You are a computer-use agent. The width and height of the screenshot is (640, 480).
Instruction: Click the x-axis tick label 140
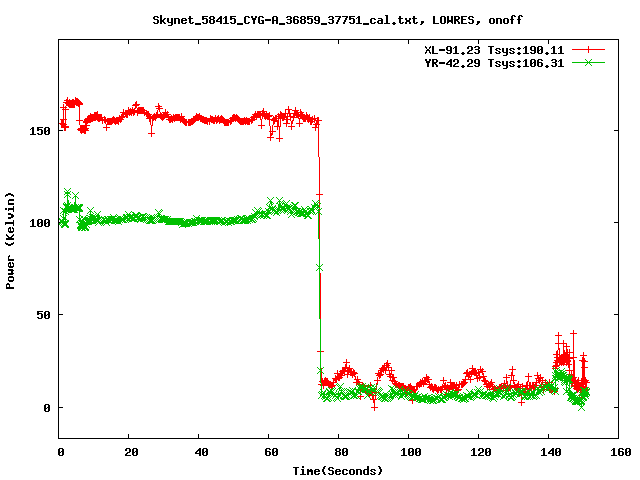click(x=551, y=452)
